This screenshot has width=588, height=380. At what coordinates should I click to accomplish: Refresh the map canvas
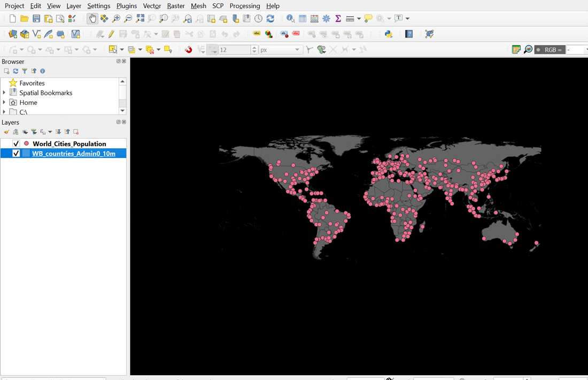click(x=270, y=18)
